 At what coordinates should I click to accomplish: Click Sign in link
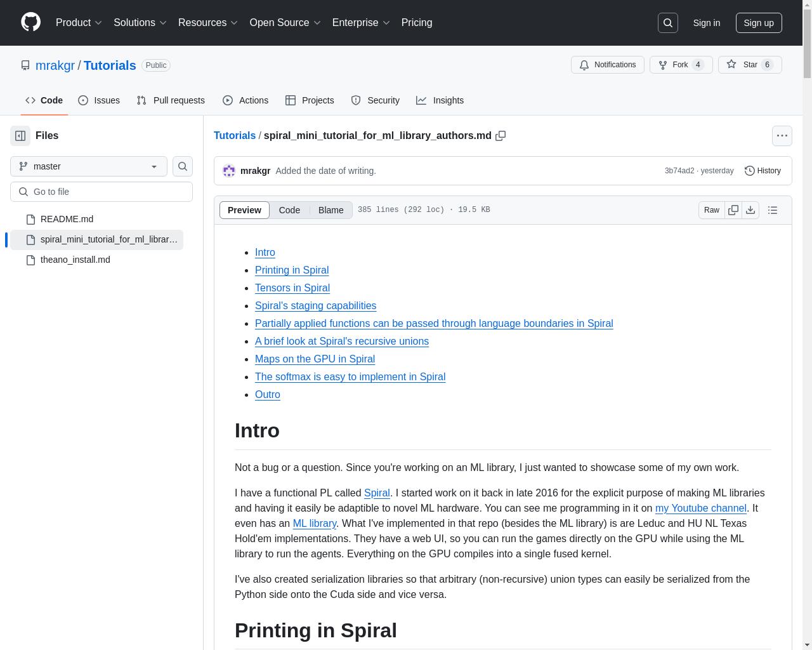coord(706,23)
